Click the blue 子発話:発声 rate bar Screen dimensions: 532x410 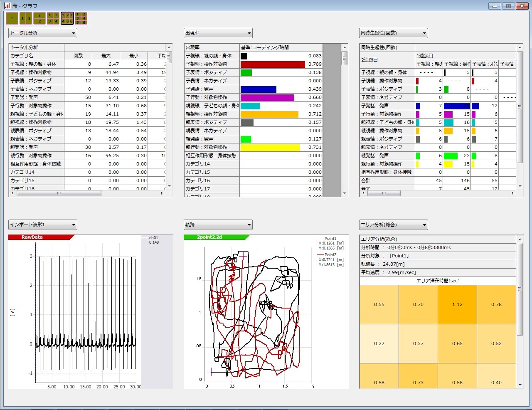(x=258, y=89)
